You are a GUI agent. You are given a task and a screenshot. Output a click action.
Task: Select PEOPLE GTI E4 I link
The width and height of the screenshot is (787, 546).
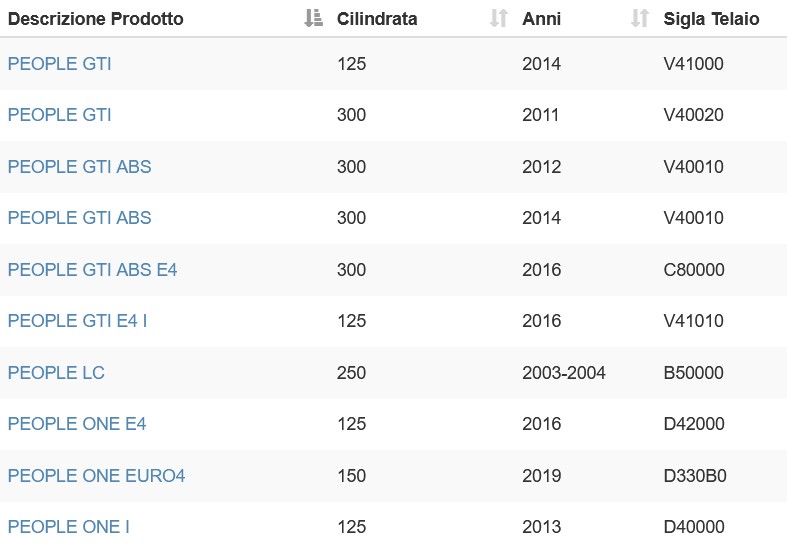click(x=77, y=321)
